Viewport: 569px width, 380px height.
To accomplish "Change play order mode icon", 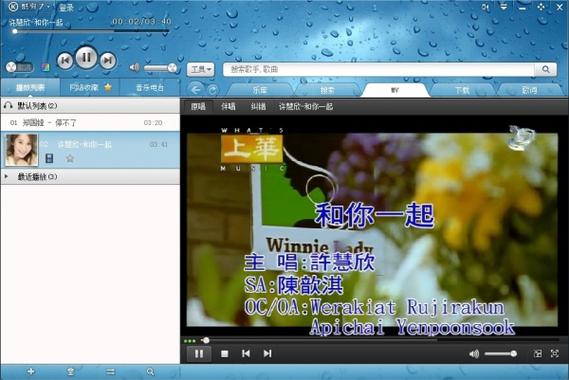I will point(111,371).
